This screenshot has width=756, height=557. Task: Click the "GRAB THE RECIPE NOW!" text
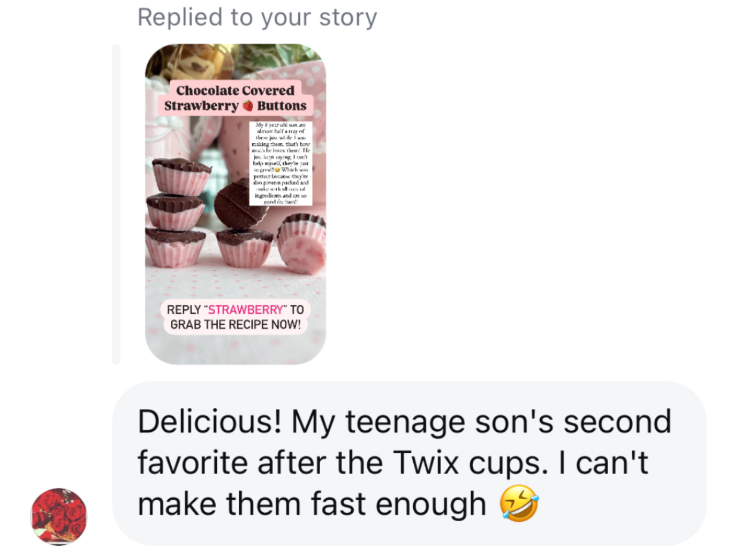point(236,325)
